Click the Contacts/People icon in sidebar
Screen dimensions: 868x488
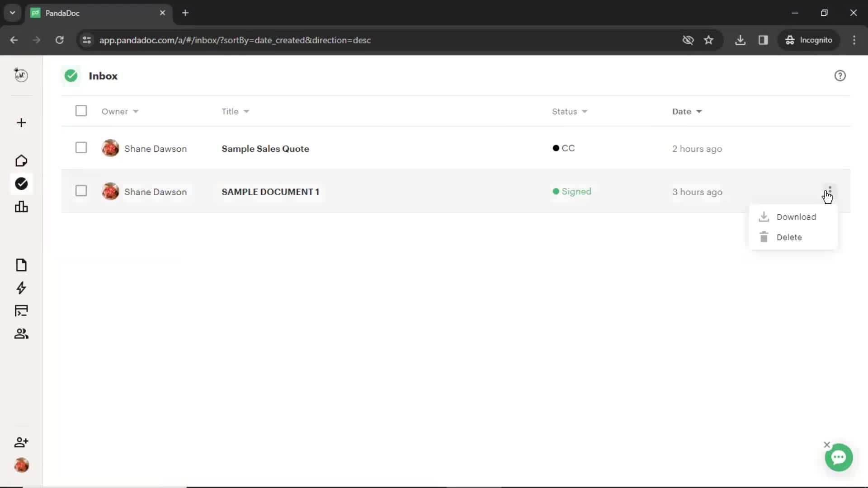pos(21,333)
